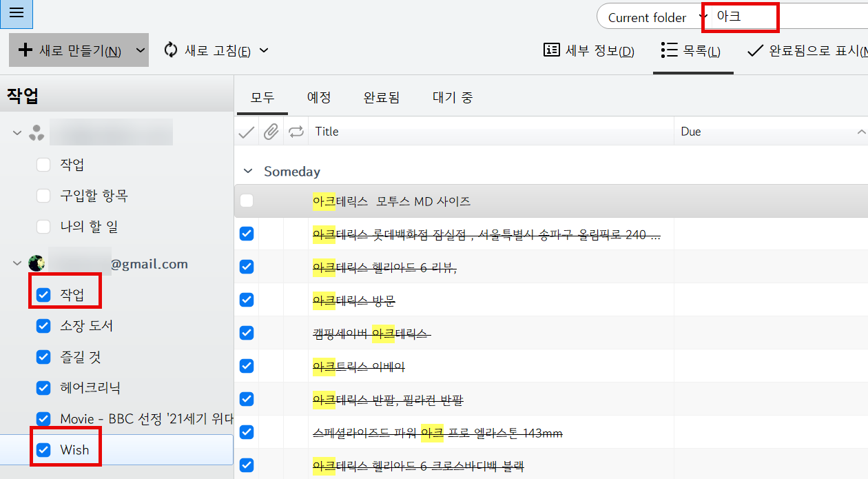The height and width of the screenshot is (479, 868).
Task: Uncheck 아크테릭스 헬리아드 6 크로스바디백 task
Action: 247,465
